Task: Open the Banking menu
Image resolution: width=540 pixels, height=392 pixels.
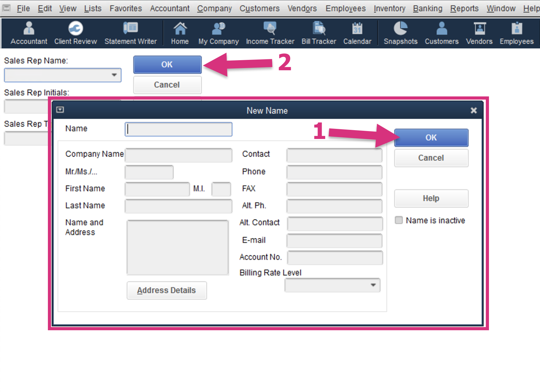Action: [428, 9]
